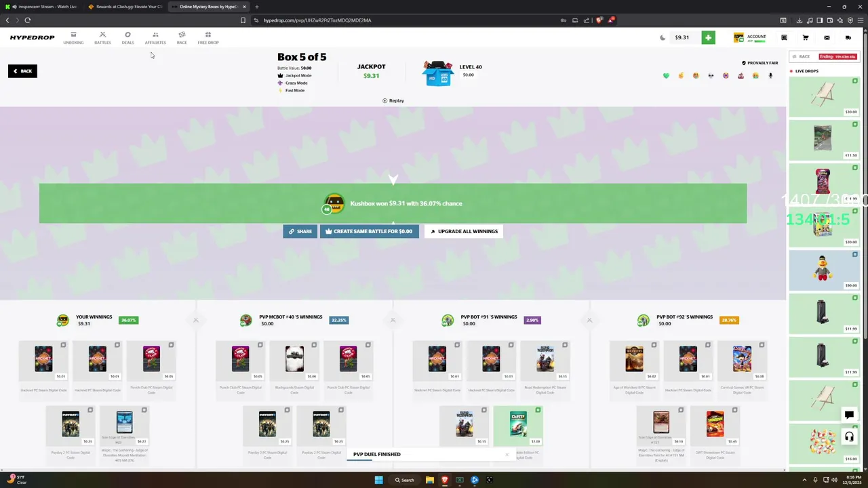Check box on top beach chair drop
Image resolution: width=868 pixels, height=488 pixels.
click(854, 81)
